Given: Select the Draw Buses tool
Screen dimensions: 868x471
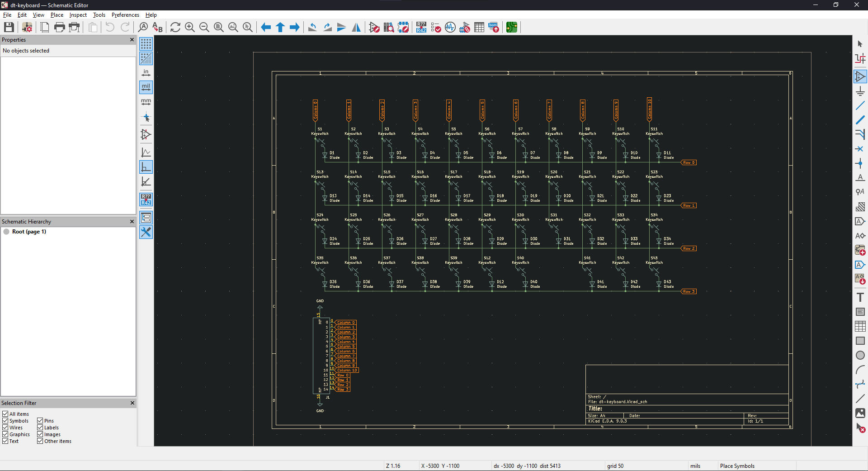Looking at the screenshot, I should pos(860,120).
